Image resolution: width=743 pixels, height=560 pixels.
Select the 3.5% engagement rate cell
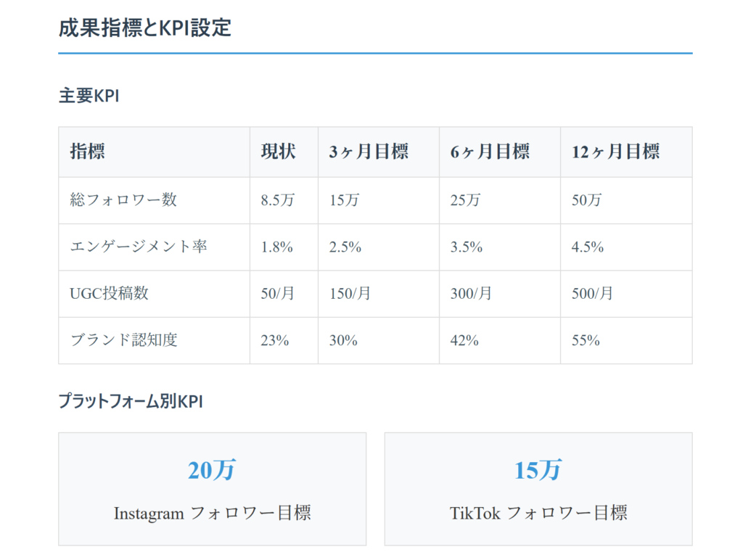coord(466,247)
